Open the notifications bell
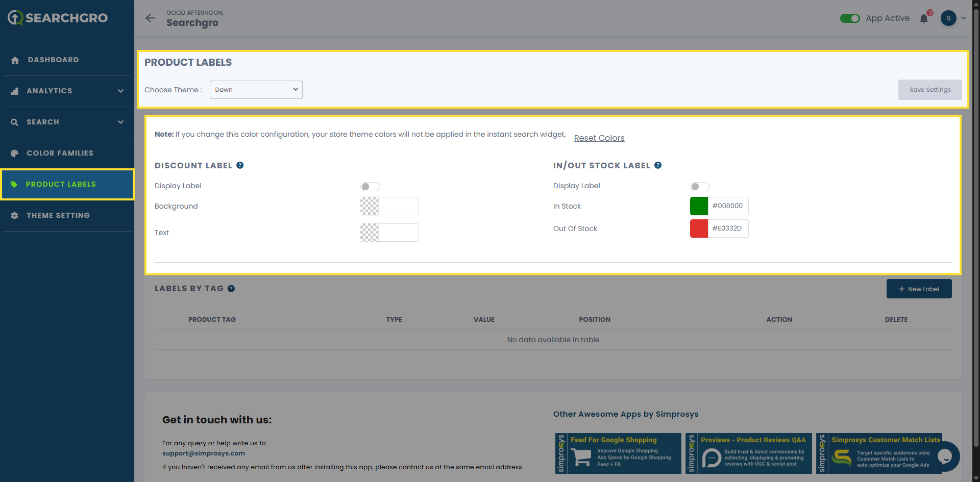Image resolution: width=980 pixels, height=482 pixels. pyautogui.click(x=924, y=19)
